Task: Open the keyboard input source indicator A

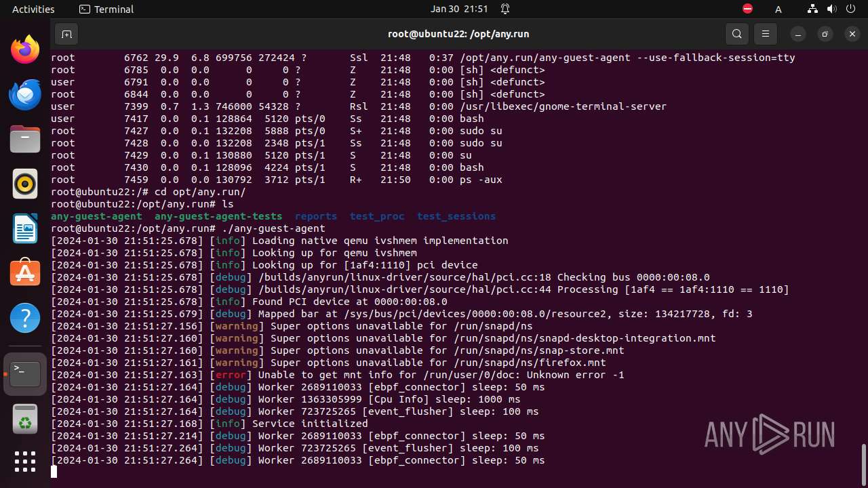Action: pos(778,9)
